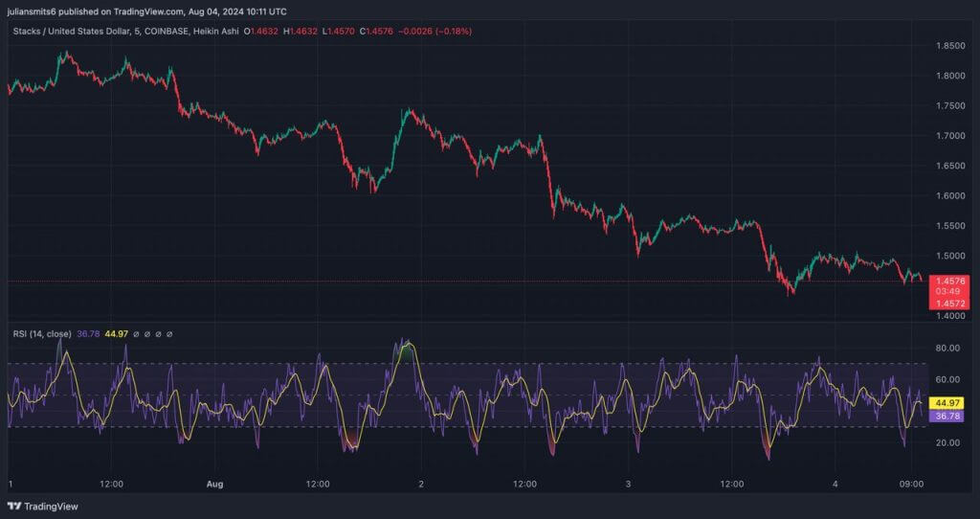Screen dimensions: 980x519
Task: Click the COINBASE exchange label
Action: 166,31
